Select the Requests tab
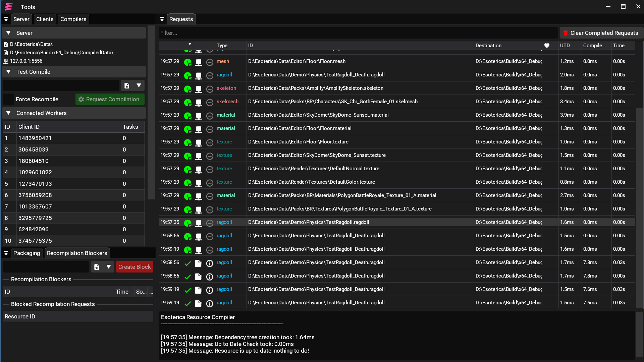The image size is (644, 362). (181, 19)
